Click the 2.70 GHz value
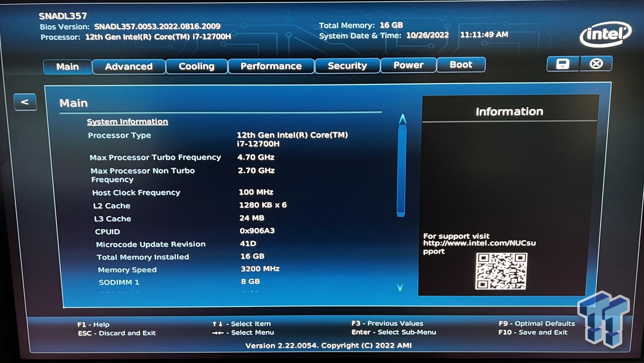The height and width of the screenshot is (363, 644). tap(256, 170)
